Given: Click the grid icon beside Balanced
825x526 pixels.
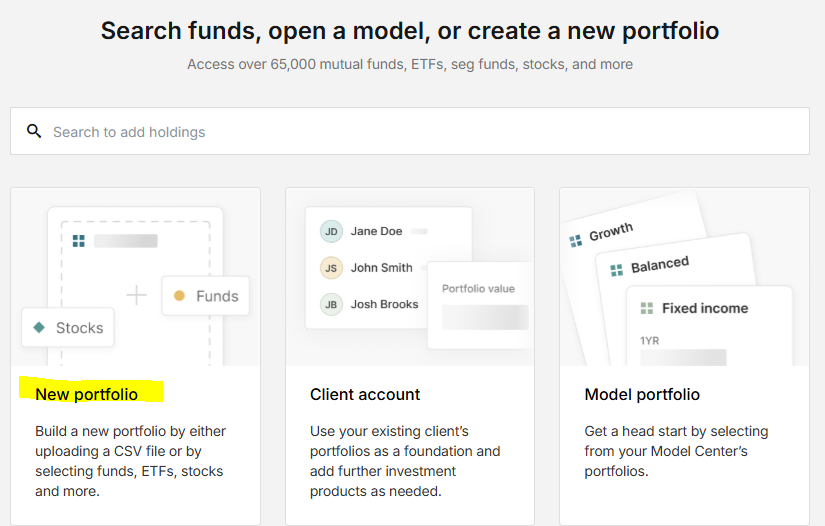Looking at the screenshot, I should click(x=616, y=270).
